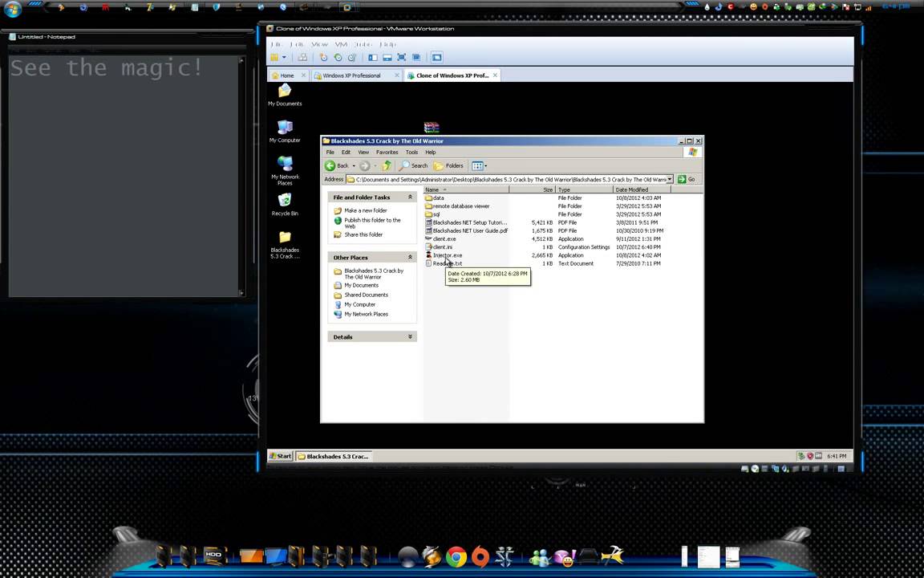Sort files by the Size column header
924x578 pixels.
pyautogui.click(x=532, y=190)
